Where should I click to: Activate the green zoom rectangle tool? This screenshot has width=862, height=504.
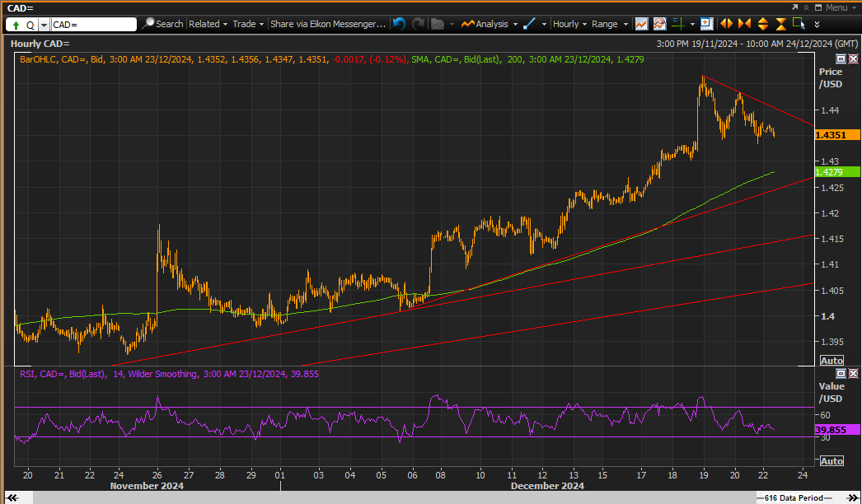[x=799, y=24]
